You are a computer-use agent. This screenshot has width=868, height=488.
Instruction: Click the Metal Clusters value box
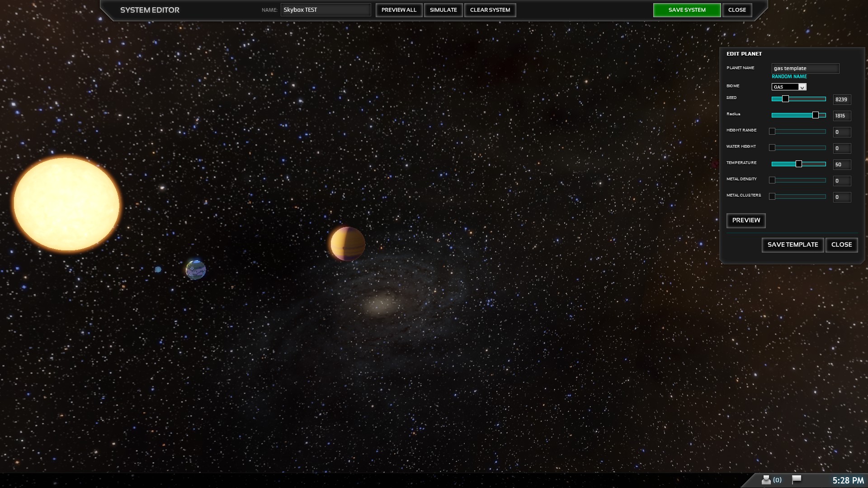click(842, 197)
